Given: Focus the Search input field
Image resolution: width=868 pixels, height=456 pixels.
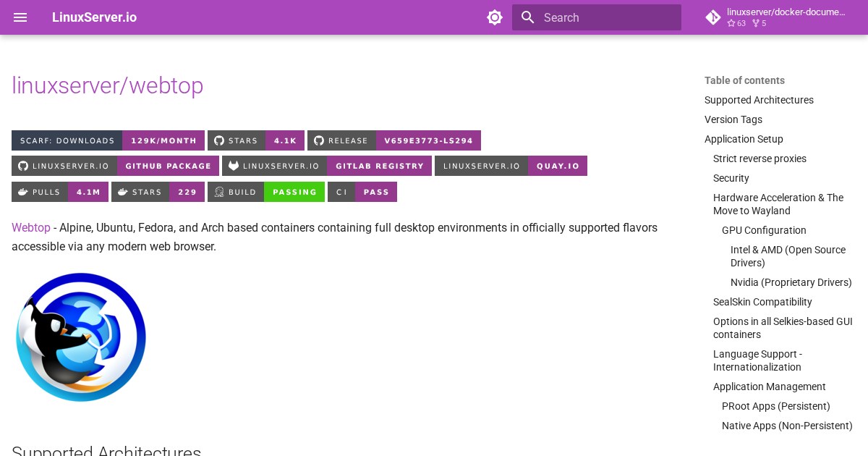Looking at the screenshot, I should [x=597, y=17].
